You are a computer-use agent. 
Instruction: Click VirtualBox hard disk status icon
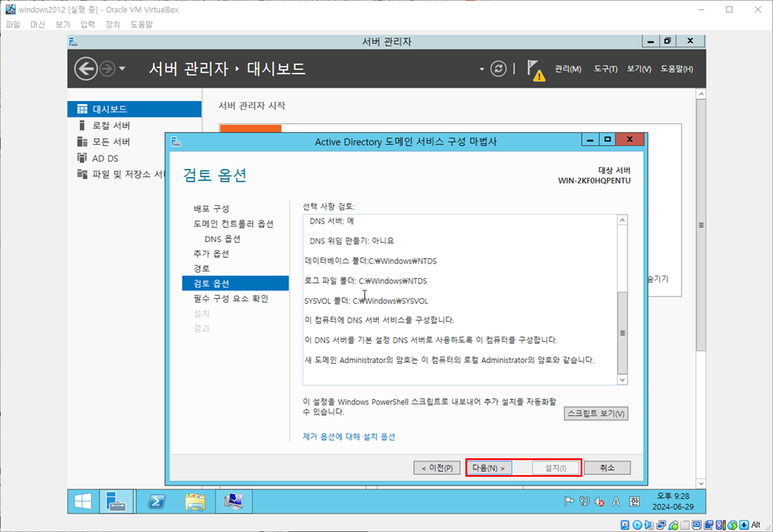point(625,525)
